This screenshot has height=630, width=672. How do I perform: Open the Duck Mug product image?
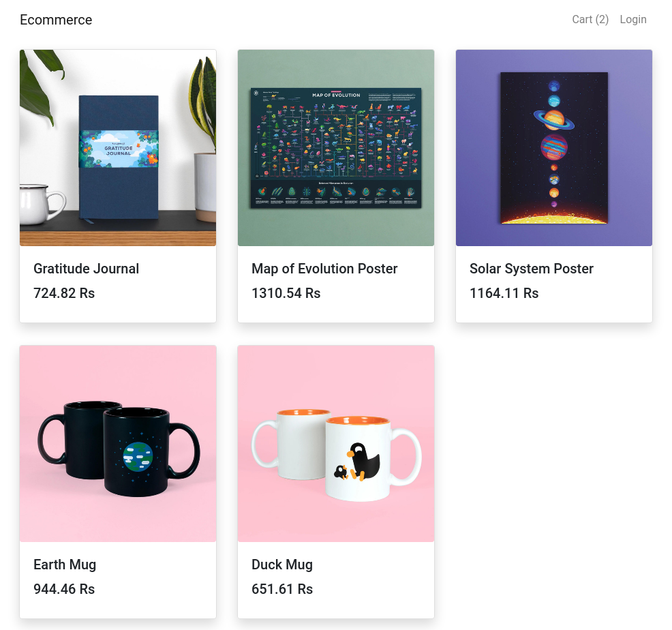336,444
